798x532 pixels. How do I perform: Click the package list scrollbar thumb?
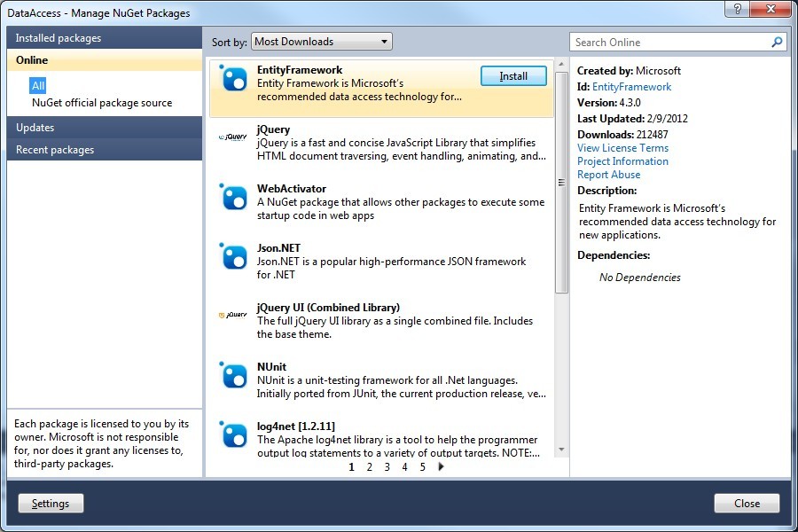[x=561, y=183]
